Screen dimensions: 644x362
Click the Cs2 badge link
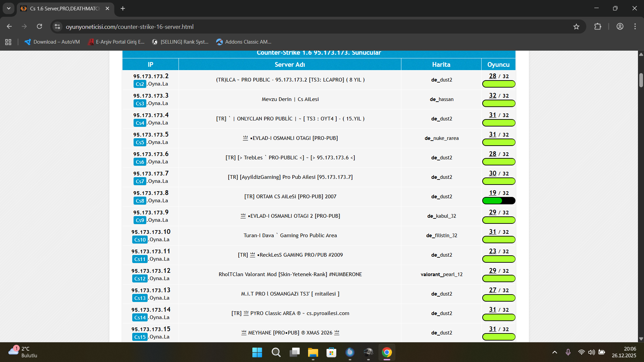tap(140, 84)
